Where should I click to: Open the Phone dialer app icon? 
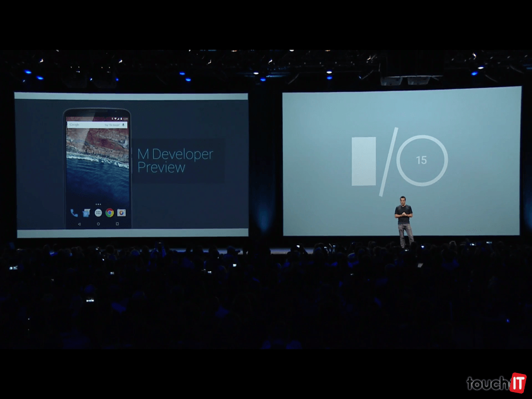(74, 213)
